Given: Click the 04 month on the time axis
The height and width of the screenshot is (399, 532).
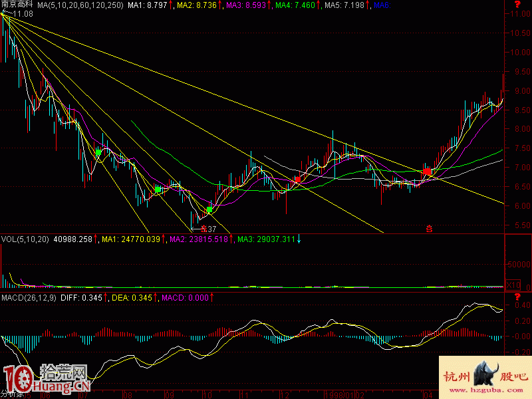Looking at the screenshot, I should [x=428, y=395].
